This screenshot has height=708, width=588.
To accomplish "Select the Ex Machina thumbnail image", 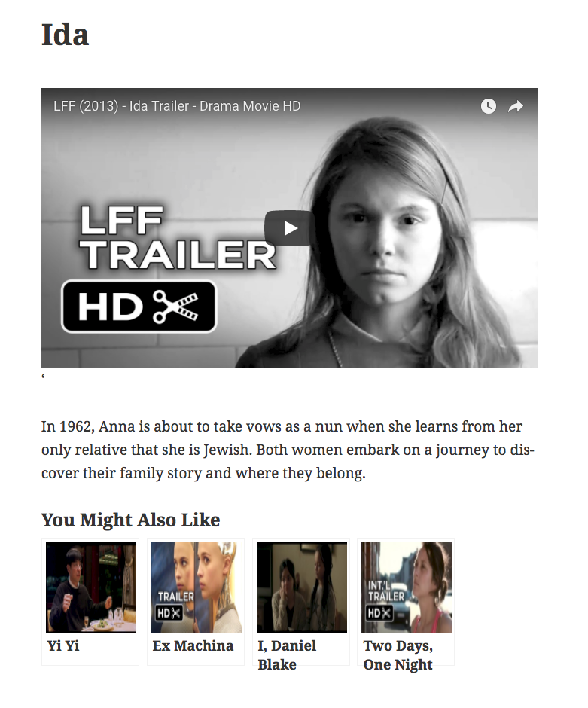I will tap(197, 587).
